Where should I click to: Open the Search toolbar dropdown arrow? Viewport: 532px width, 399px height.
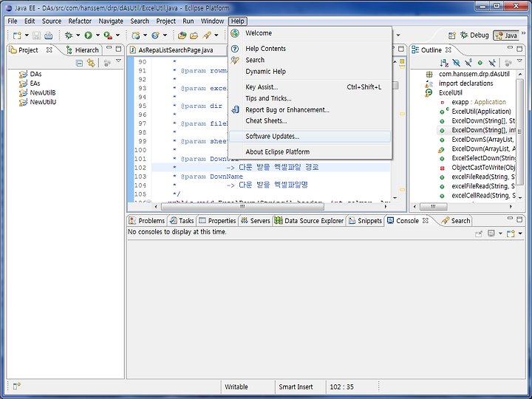216,35
